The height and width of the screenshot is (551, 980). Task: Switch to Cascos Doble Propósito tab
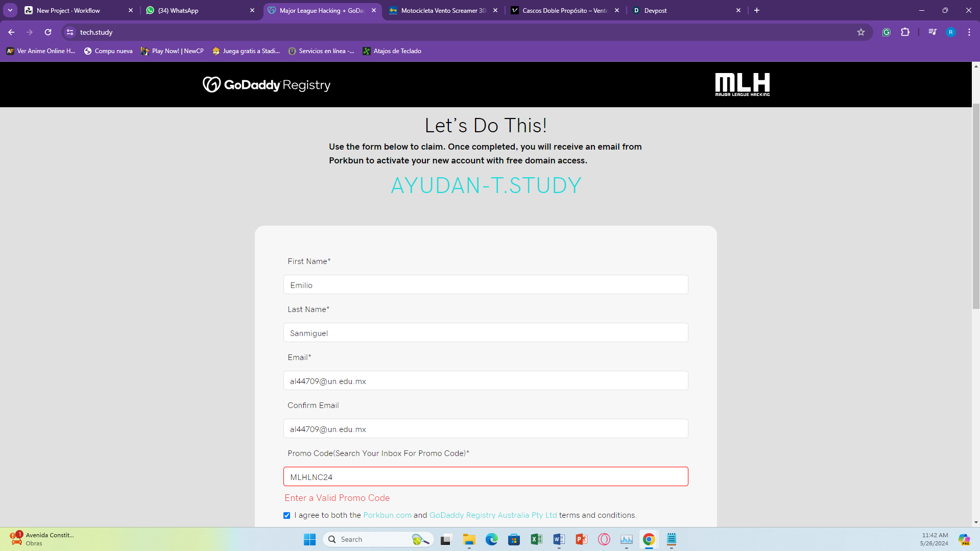[x=565, y=10]
